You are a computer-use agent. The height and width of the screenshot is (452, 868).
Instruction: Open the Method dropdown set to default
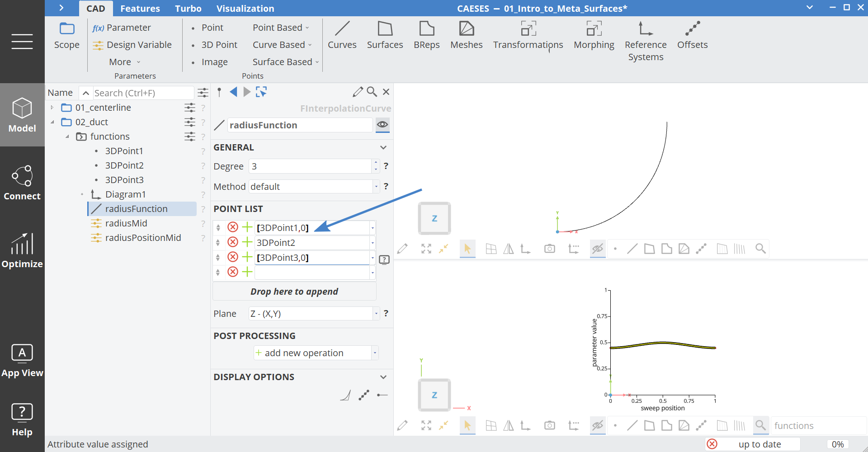pos(375,186)
